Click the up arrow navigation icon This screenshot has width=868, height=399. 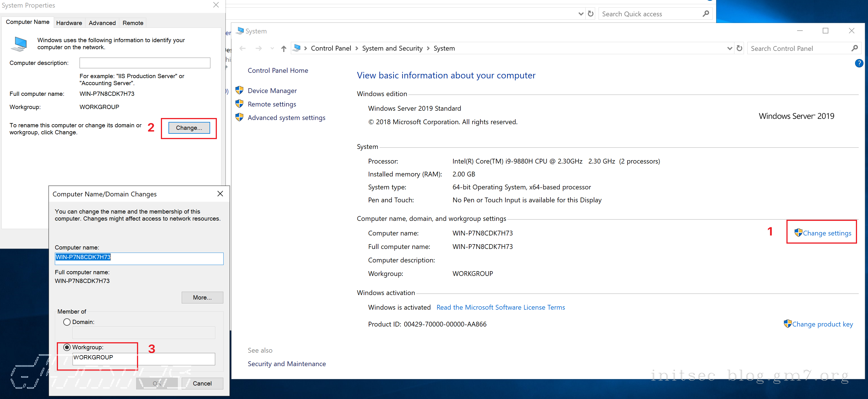click(x=284, y=49)
